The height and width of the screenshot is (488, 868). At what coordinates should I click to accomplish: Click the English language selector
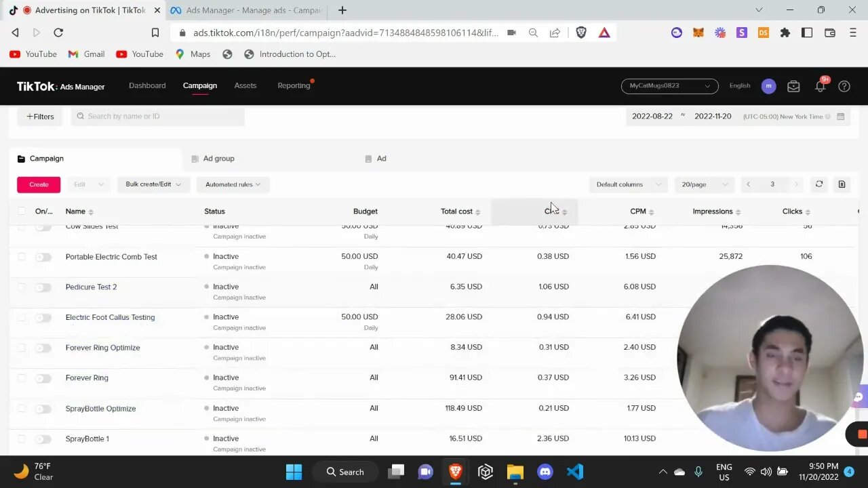740,86
